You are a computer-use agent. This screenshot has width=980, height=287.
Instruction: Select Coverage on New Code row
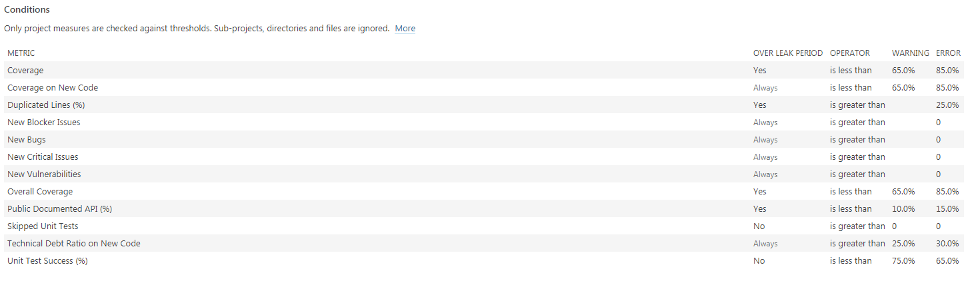point(484,87)
